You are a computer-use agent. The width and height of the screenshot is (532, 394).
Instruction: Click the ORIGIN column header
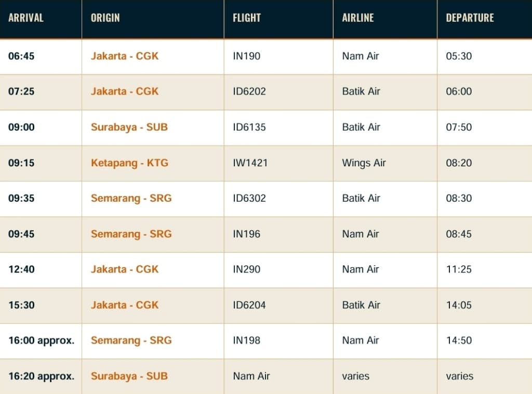(x=105, y=18)
